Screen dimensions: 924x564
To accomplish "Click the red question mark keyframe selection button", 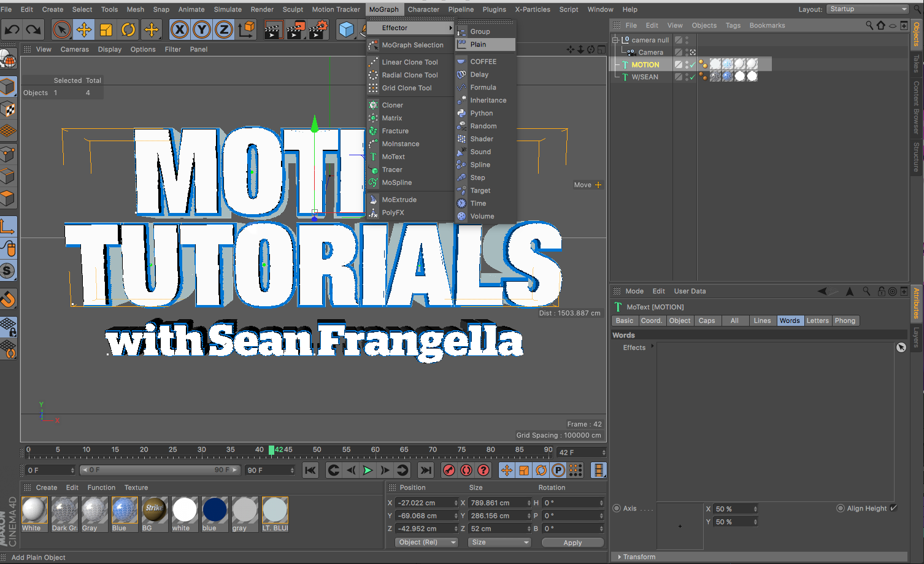I will click(483, 470).
